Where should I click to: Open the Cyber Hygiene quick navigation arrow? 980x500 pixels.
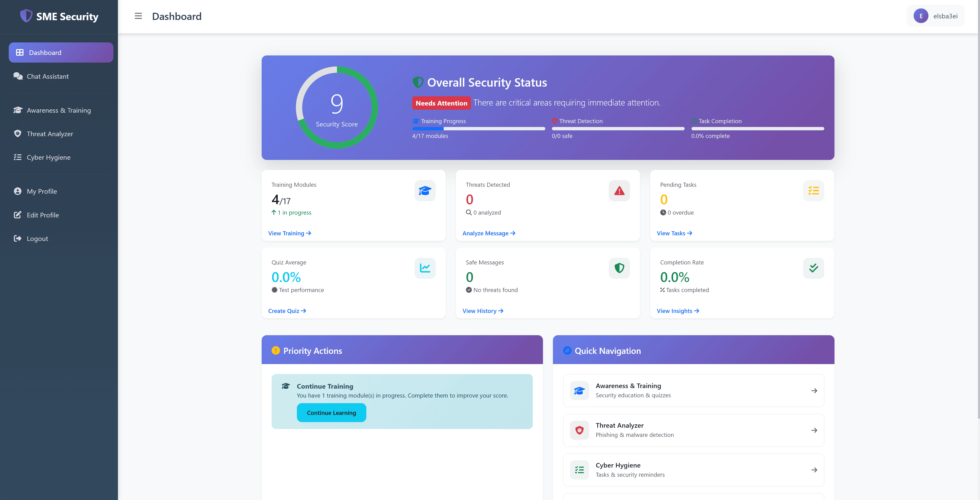(x=814, y=470)
